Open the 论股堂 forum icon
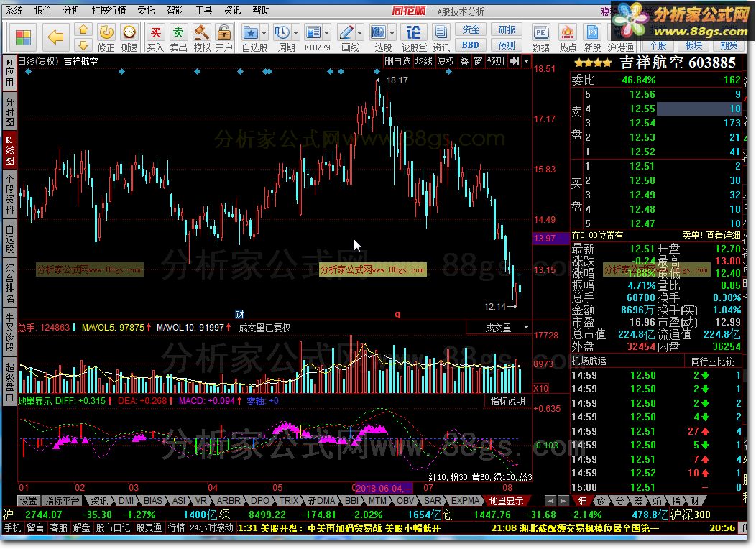The width and height of the screenshot is (756, 549). click(414, 33)
